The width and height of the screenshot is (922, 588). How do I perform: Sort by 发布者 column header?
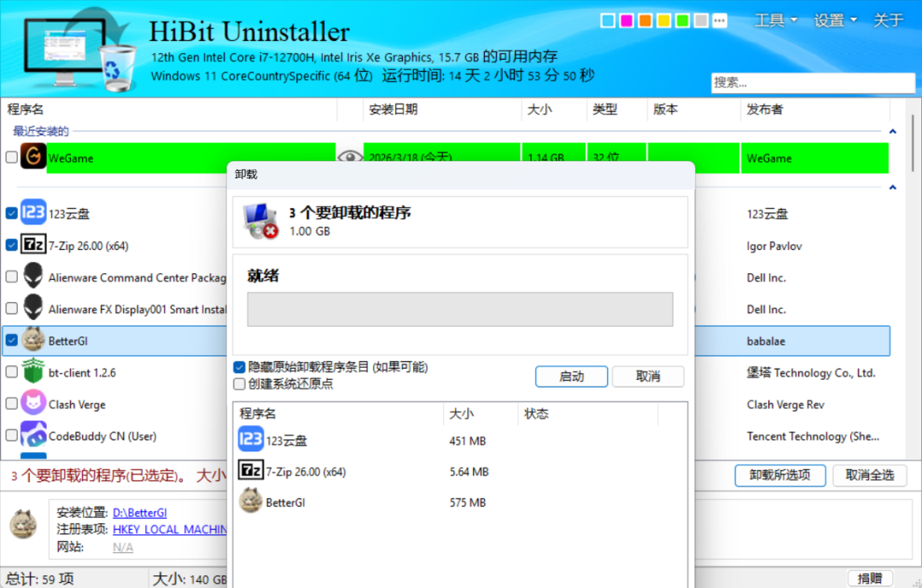(815, 109)
